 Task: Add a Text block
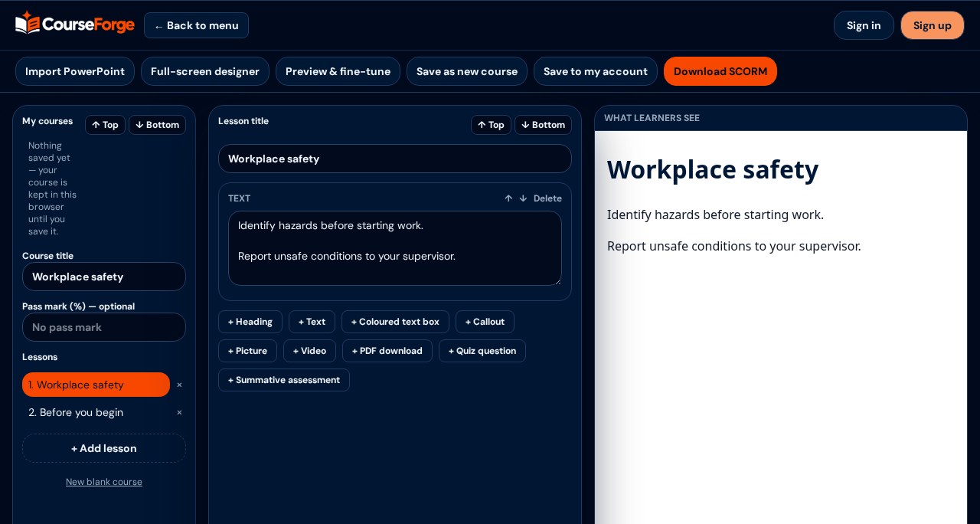pyautogui.click(x=312, y=322)
